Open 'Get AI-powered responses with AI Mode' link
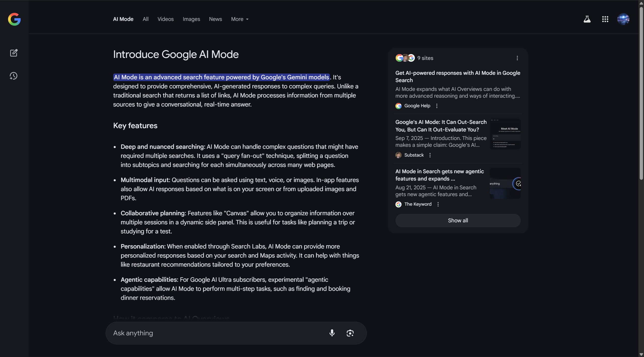The width and height of the screenshot is (644, 357). click(x=458, y=77)
